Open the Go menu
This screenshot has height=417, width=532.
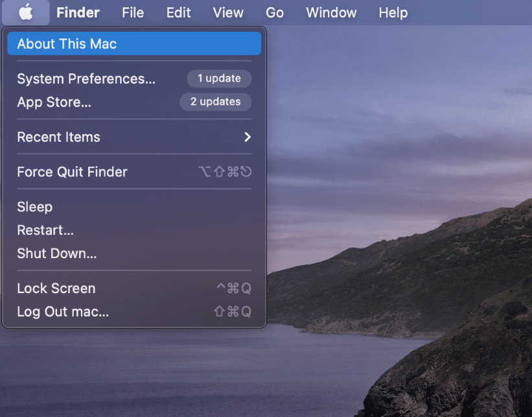coord(275,12)
